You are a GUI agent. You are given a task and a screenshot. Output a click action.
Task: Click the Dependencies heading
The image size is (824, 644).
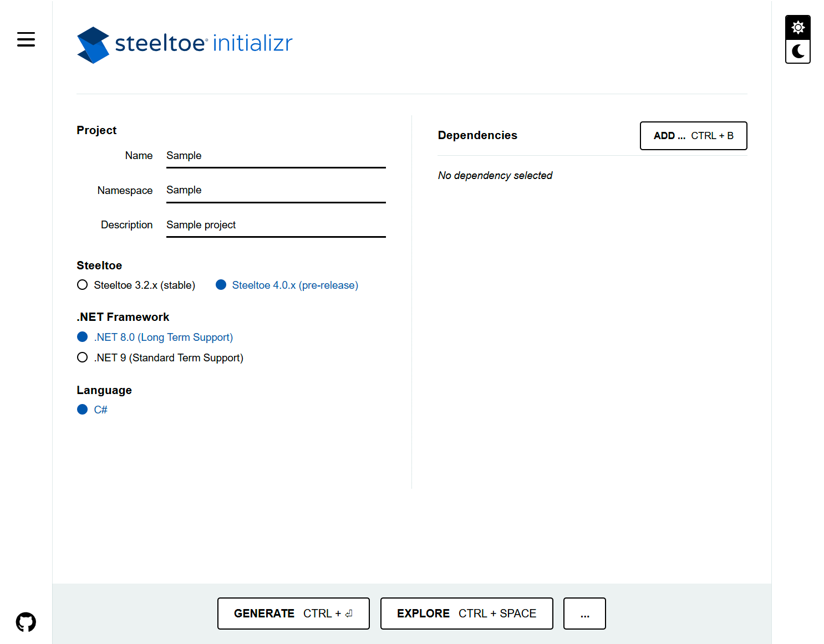click(x=477, y=135)
